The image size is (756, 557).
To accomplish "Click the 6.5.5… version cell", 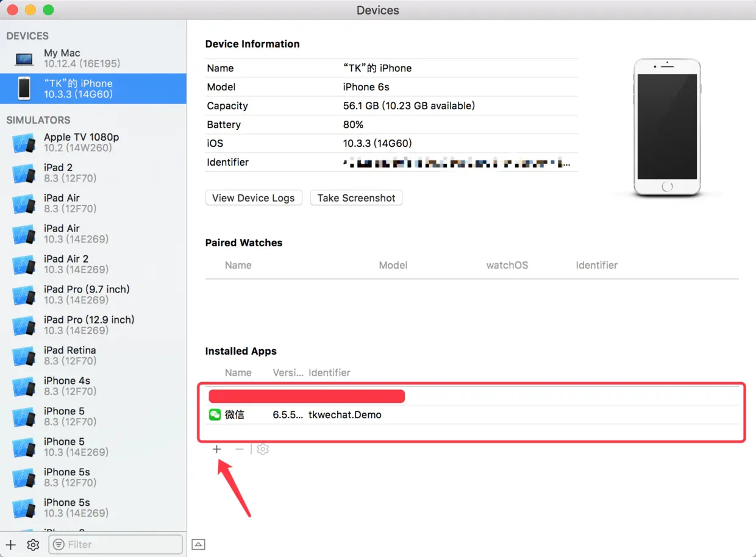I will [288, 415].
